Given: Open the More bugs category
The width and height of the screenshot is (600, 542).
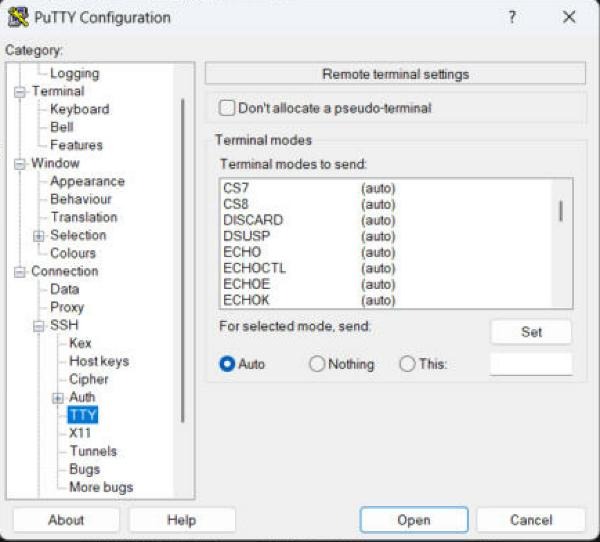Looking at the screenshot, I should coord(101,487).
